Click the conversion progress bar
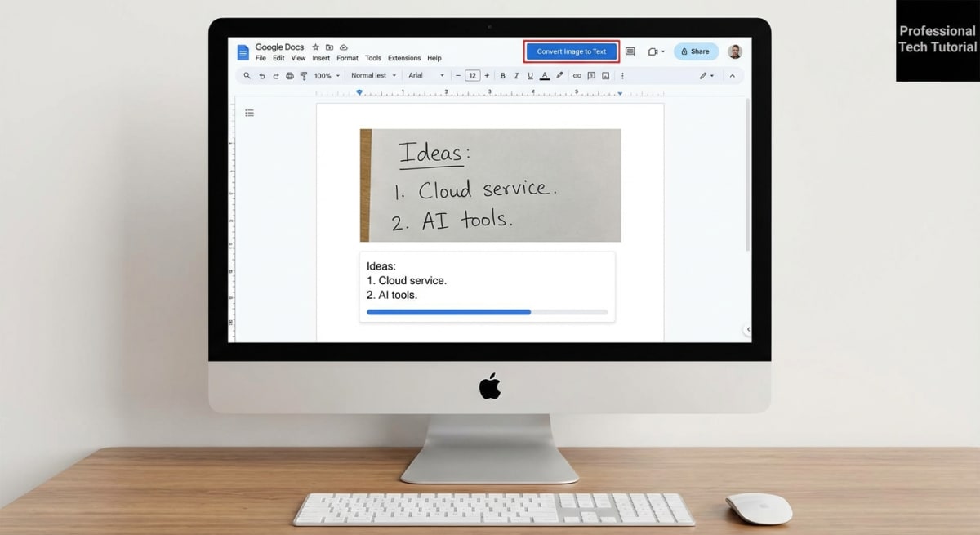The width and height of the screenshot is (980, 535). tap(487, 312)
